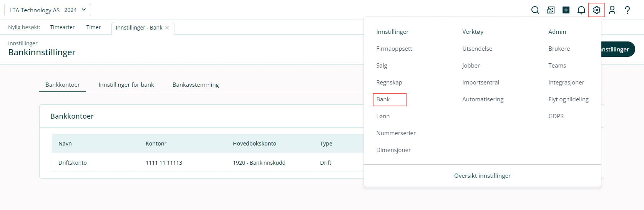Open the Bankavstemming tab

pyautogui.click(x=196, y=85)
